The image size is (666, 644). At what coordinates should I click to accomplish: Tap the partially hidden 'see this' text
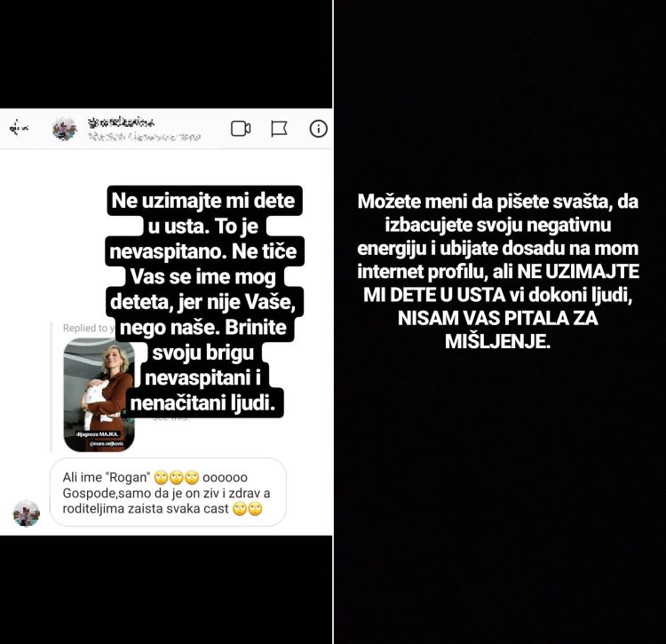171,418
